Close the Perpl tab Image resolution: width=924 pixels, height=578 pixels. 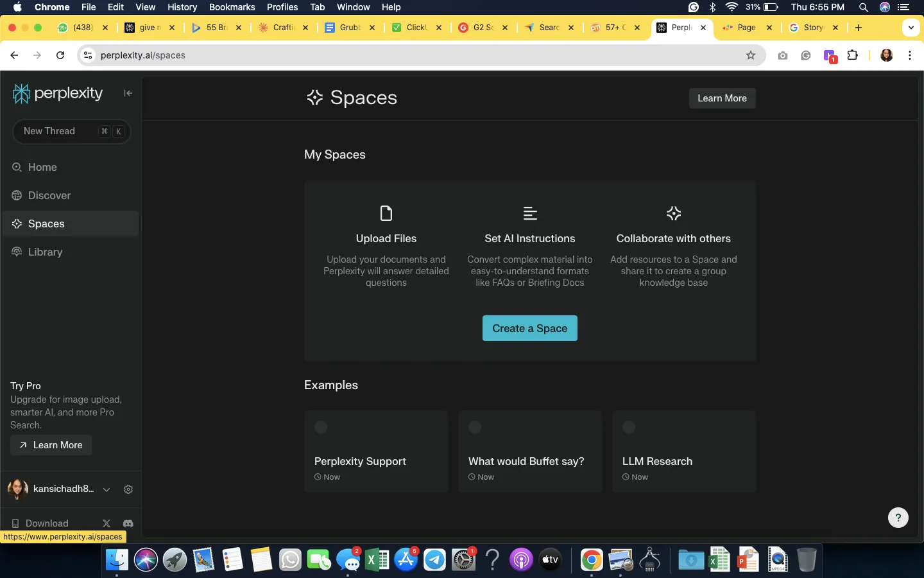tap(703, 28)
